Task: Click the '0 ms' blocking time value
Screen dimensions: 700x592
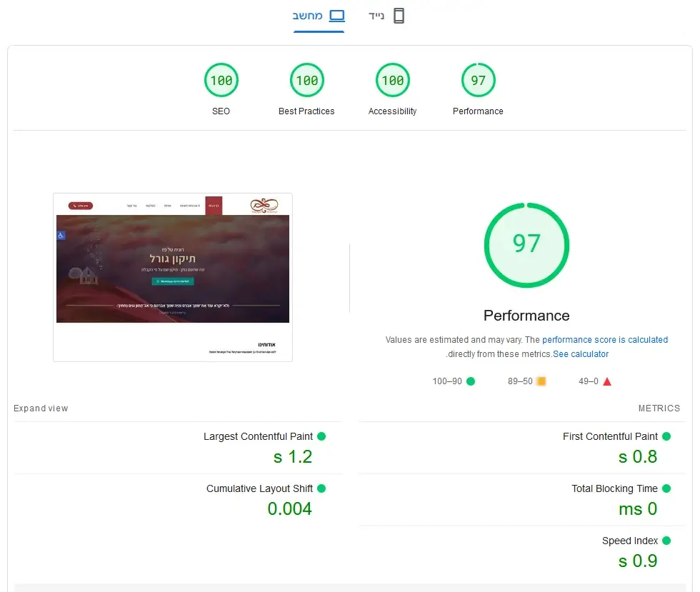Action: point(638,509)
